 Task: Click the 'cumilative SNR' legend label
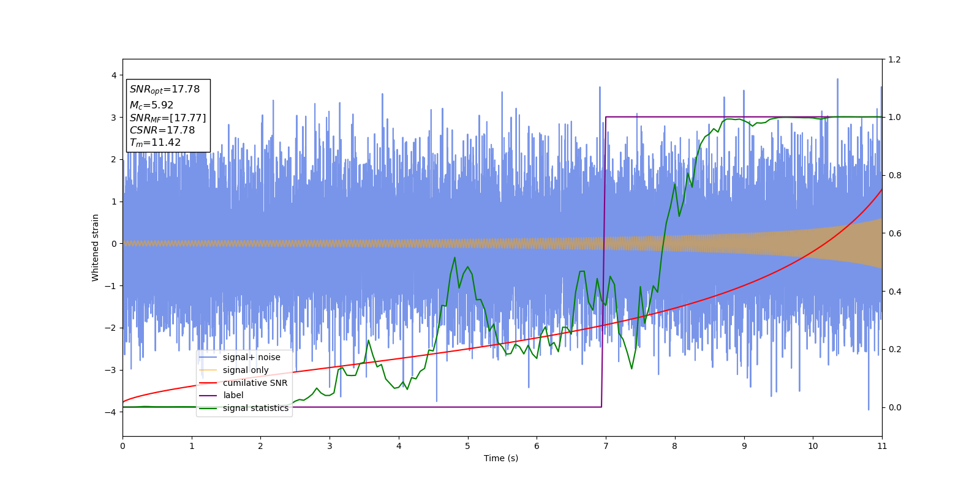[x=255, y=383]
